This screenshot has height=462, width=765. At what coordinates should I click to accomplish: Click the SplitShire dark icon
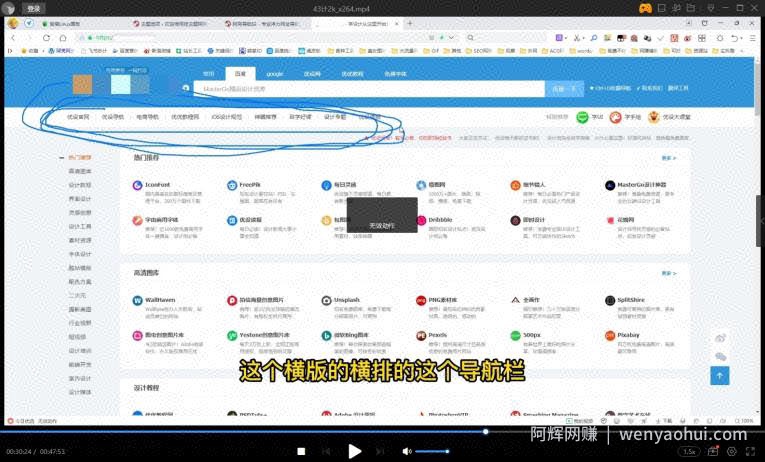[610, 301]
